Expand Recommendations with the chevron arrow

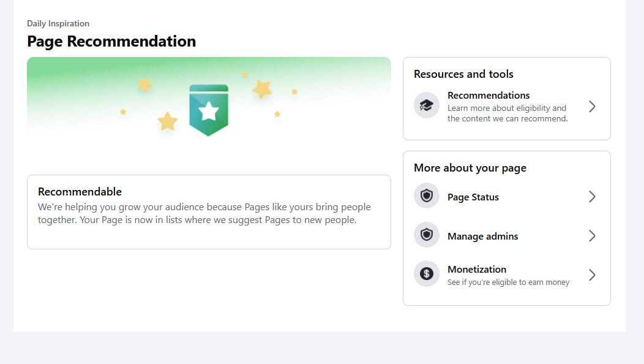click(592, 107)
